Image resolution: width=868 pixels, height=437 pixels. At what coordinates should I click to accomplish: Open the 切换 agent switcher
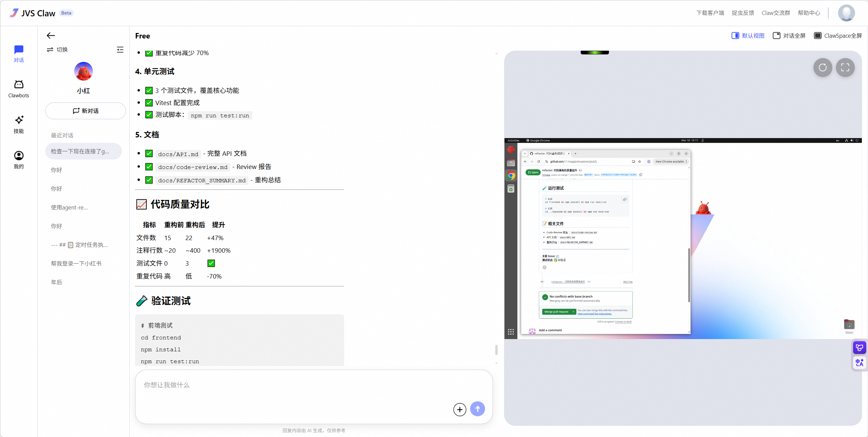click(x=57, y=49)
